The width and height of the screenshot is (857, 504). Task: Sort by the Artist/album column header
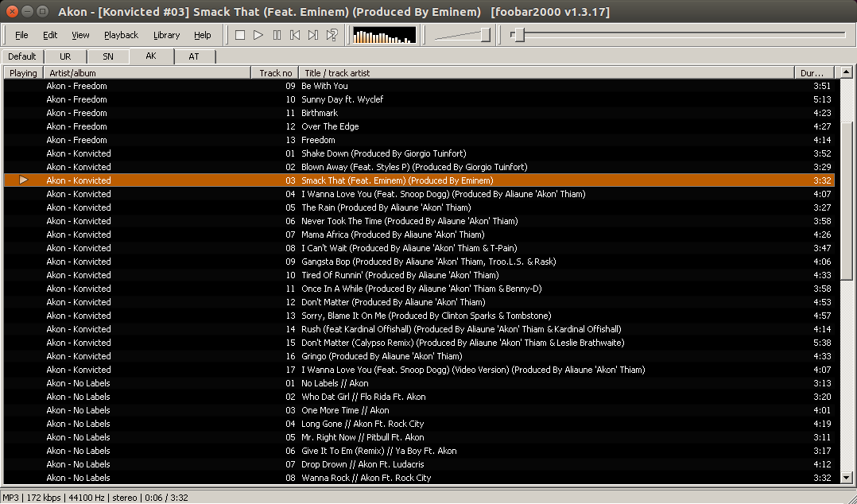coord(146,72)
